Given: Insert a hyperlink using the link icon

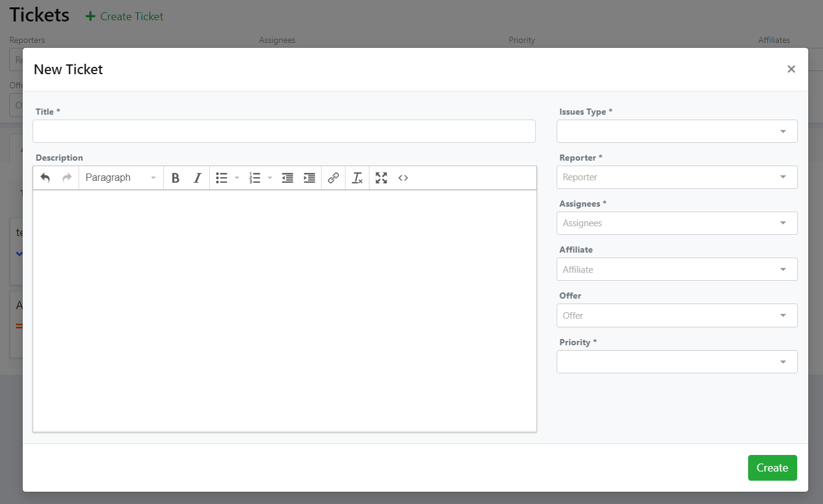Looking at the screenshot, I should coord(333,177).
